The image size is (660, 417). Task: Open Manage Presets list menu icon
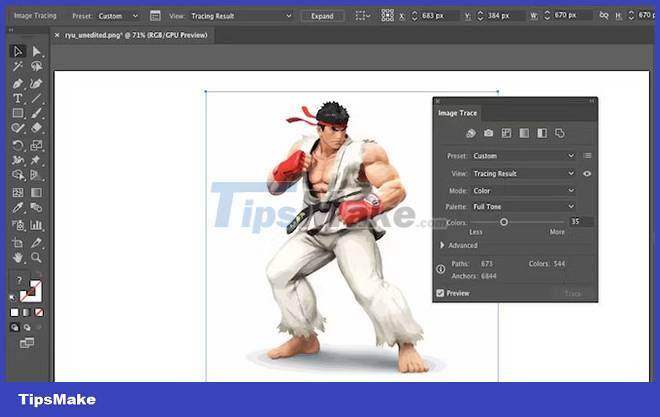click(588, 156)
